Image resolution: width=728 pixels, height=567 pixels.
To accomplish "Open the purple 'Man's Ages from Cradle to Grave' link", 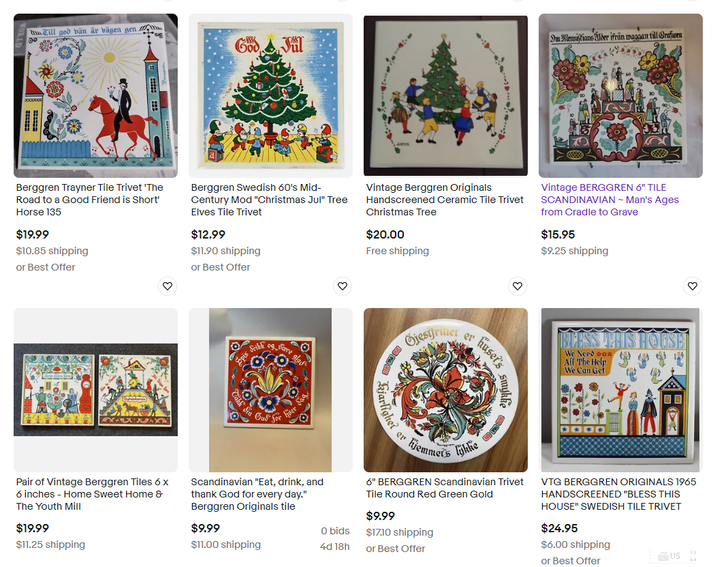I will coord(610,200).
